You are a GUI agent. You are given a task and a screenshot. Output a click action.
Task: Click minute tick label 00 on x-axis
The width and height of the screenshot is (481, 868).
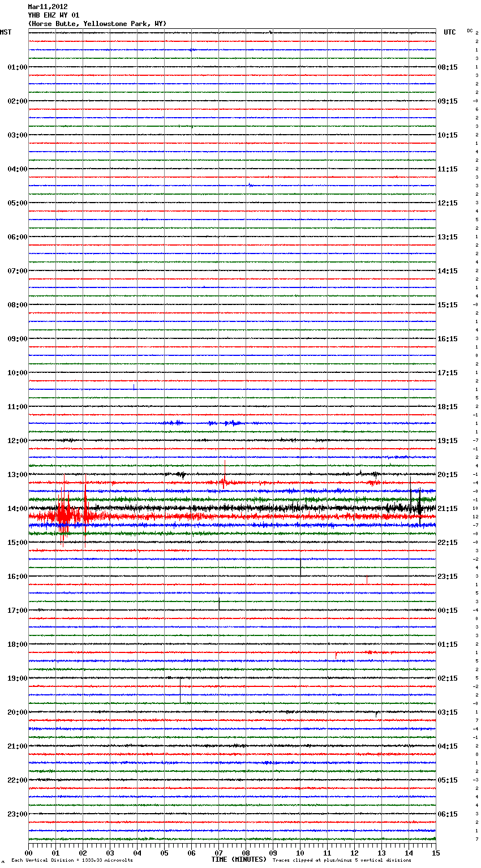point(29,852)
